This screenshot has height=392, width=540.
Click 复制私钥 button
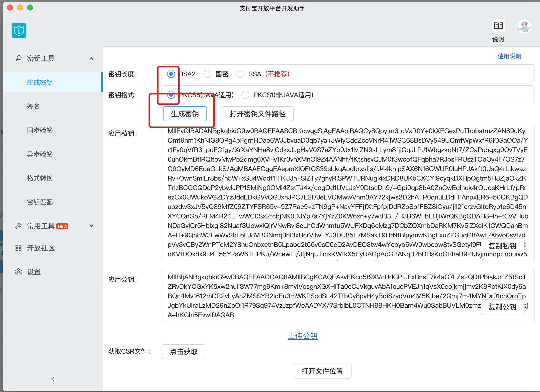pos(502,246)
